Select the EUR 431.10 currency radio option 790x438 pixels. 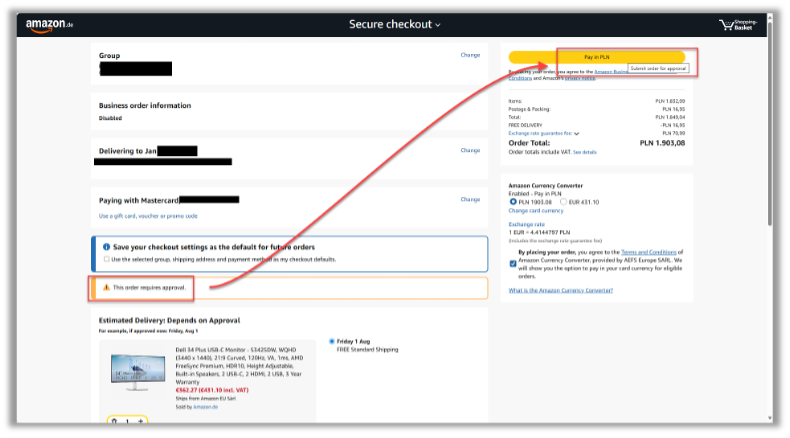click(x=563, y=202)
